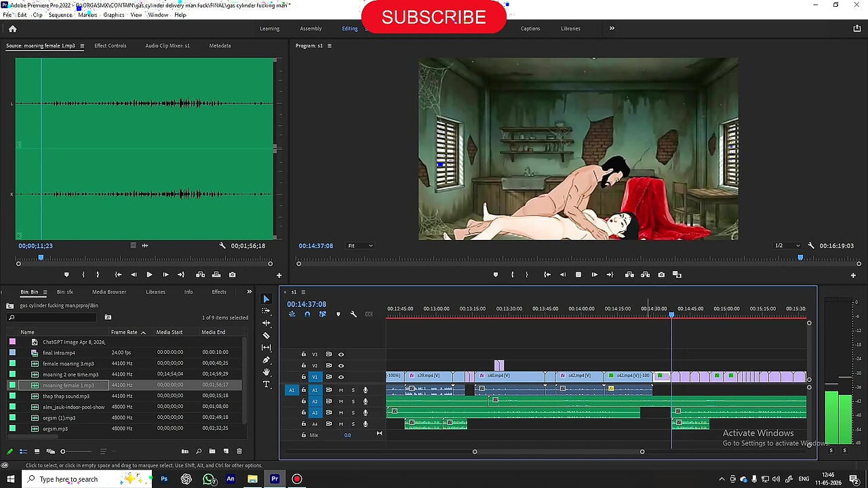The height and width of the screenshot is (488, 868).
Task: Add a marker in the timeline panel
Action: (x=338, y=314)
